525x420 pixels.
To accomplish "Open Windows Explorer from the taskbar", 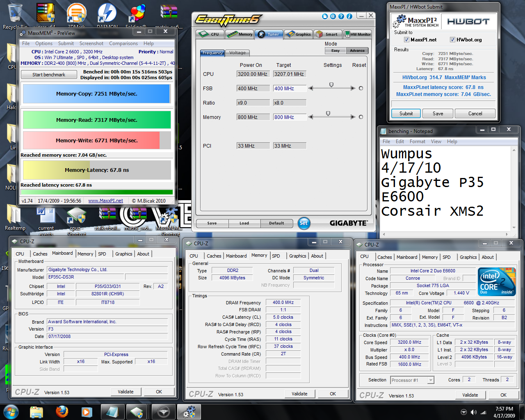I will [37, 412].
